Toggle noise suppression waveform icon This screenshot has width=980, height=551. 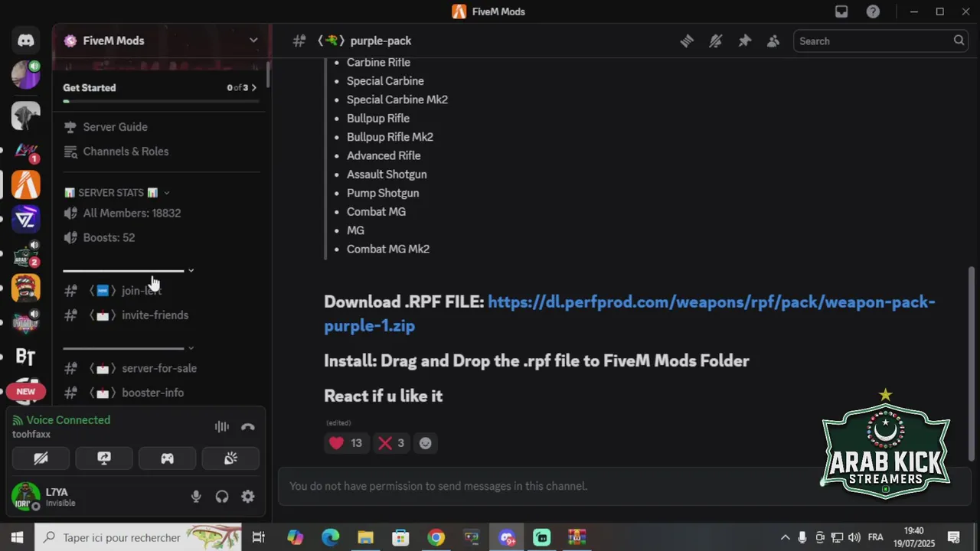222,427
